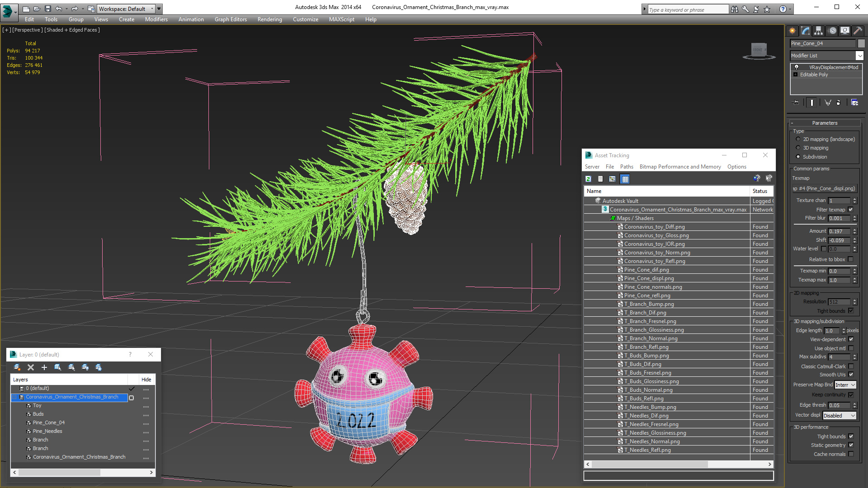Toggle the Filter texmap checkbox
The image size is (868, 488).
click(851, 210)
